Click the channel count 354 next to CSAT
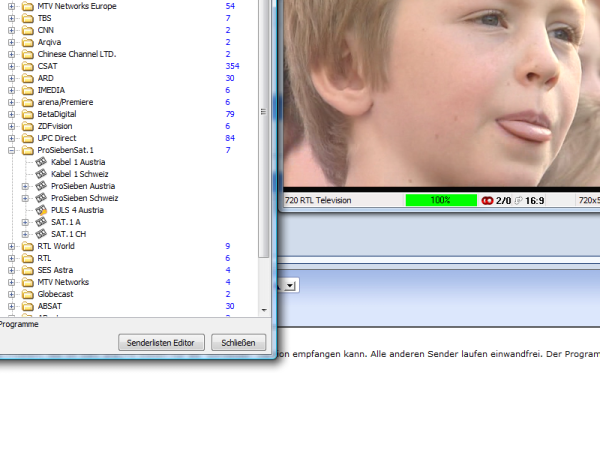The image size is (600, 450). coord(232,66)
